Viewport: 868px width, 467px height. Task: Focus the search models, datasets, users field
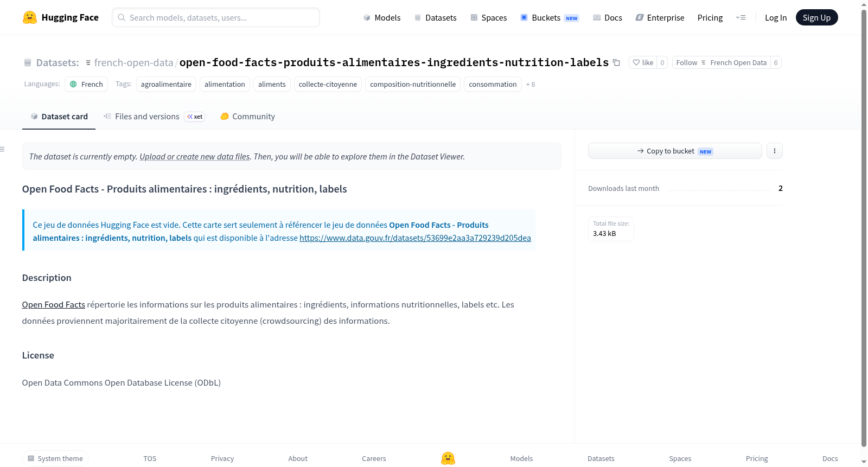pos(216,17)
